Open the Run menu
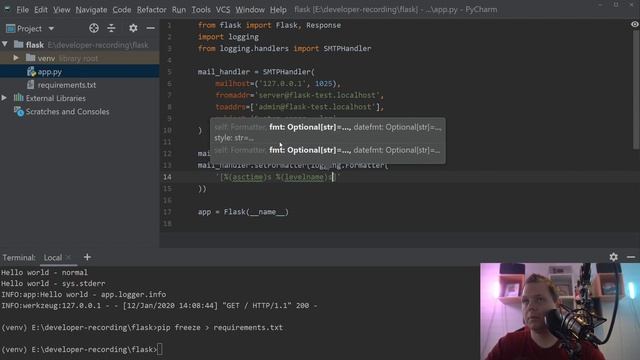 (x=179, y=9)
